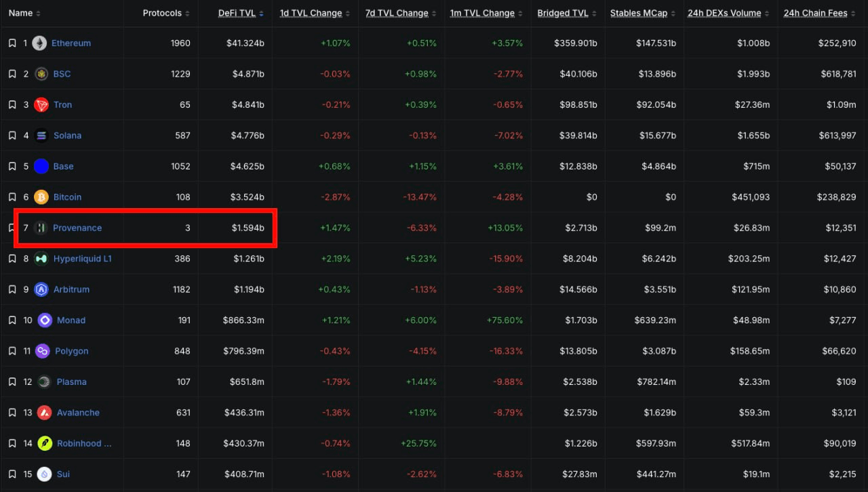Bookmark the Sui row
The image size is (868, 492).
pos(12,474)
